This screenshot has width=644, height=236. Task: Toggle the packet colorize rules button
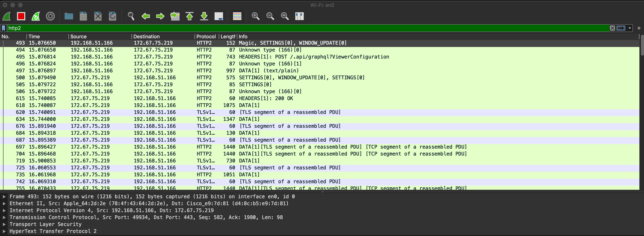(x=237, y=16)
